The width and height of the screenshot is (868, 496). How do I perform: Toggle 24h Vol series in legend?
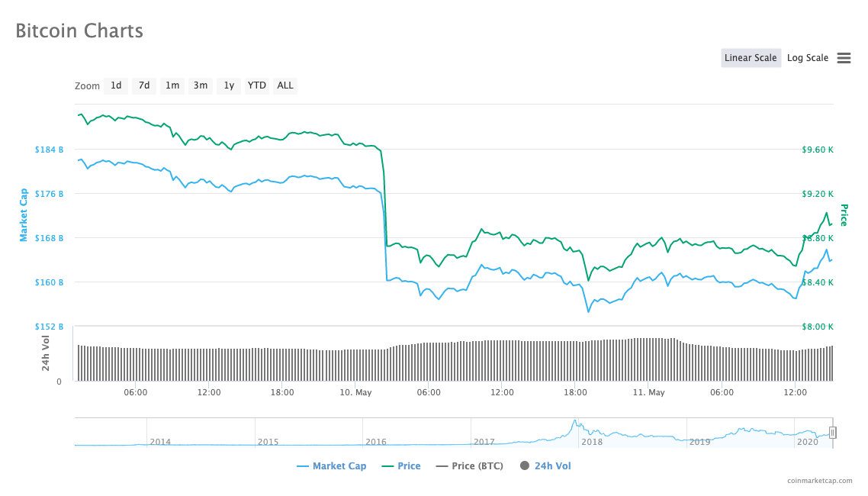point(545,466)
